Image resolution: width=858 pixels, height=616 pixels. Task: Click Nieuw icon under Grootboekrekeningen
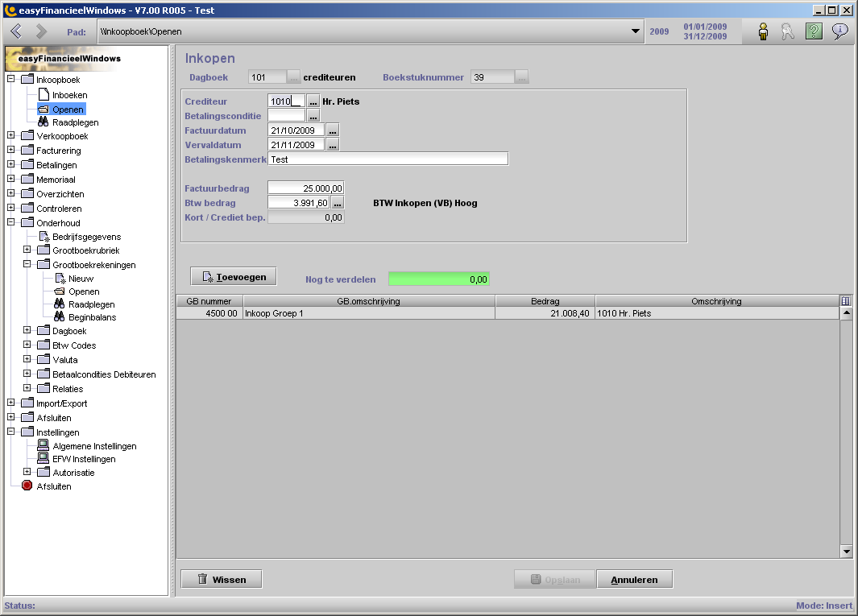[x=60, y=279]
